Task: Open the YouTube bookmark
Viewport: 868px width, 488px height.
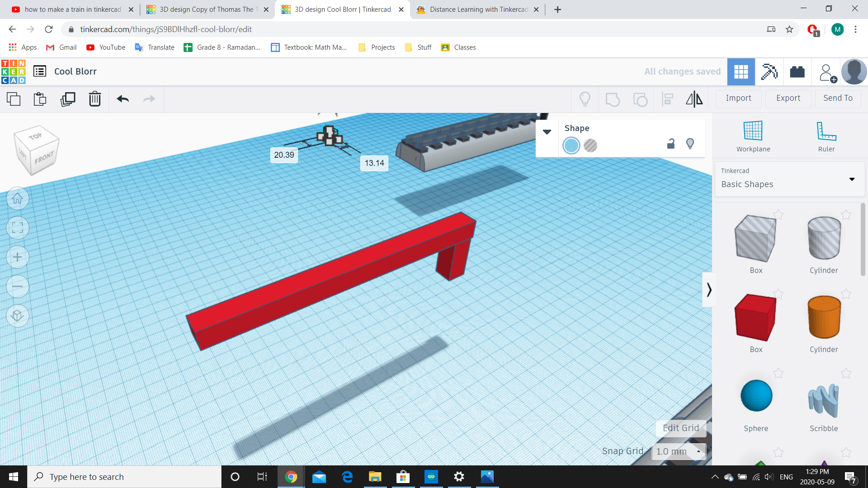Action: [x=106, y=47]
